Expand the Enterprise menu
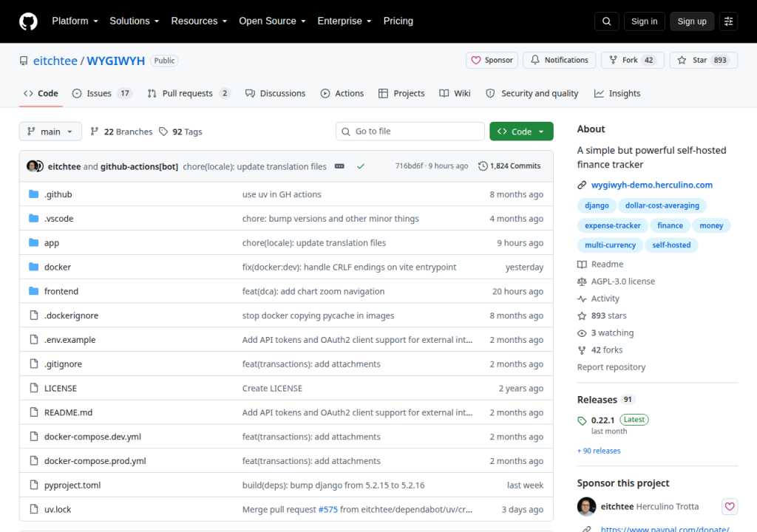Viewport: 757px width, 532px height. (x=344, y=21)
